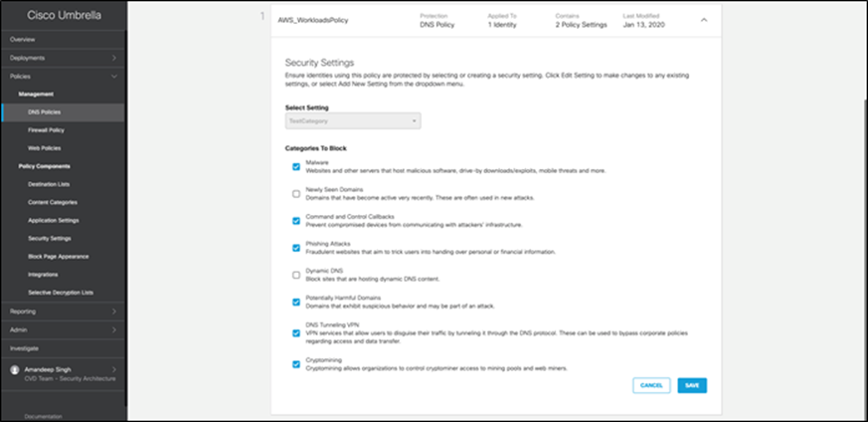The width and height of the screenshot is (868, 422).
Task: Open Destination Lists
Action: pyautogui.click(x=49, y=184)
